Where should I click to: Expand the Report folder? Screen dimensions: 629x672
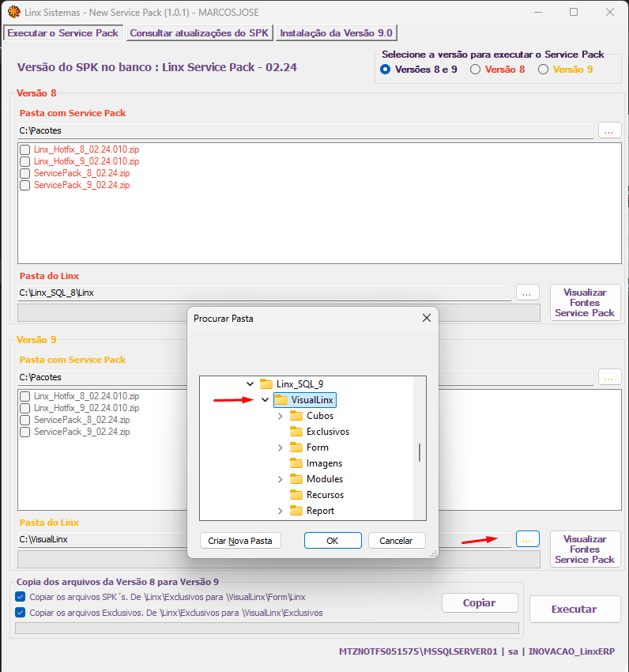click(x=281, y=511)
